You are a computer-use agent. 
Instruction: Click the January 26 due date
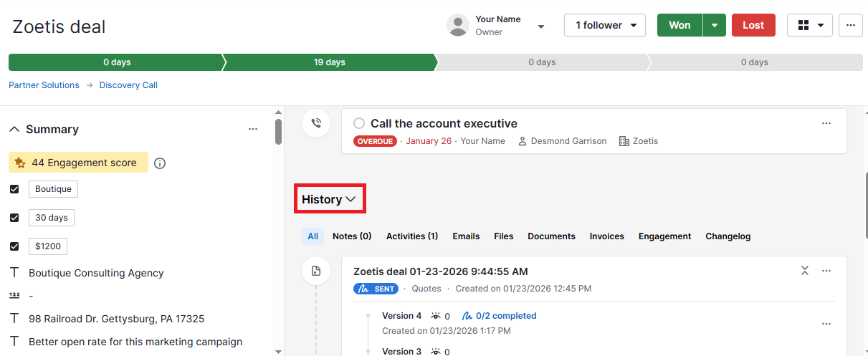click(429, 141)
